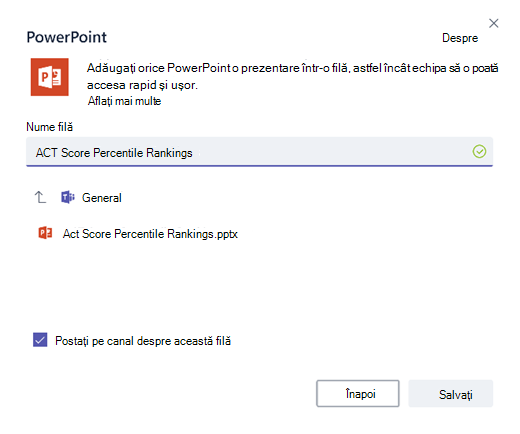
Task: Click the Înapoi button
Action: click(x=358, y=394)
